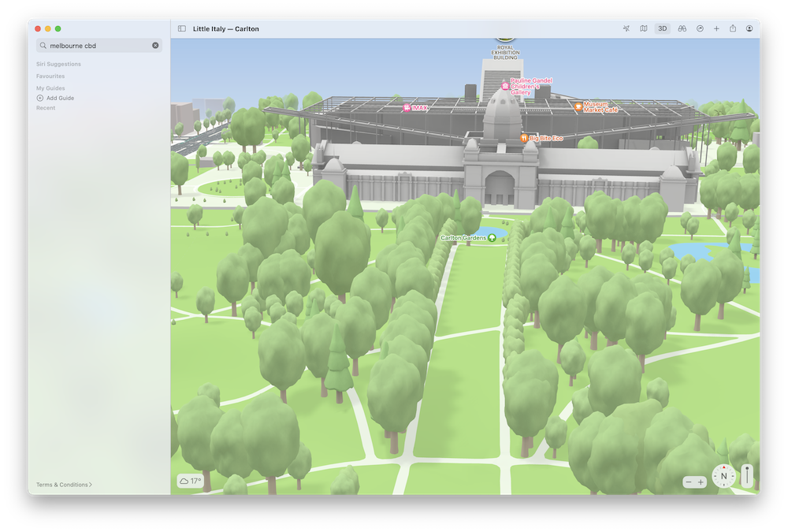This screenshot has height=532, width=788.
Task: Open Look Around with the binoculars icon
Action: coord(682,28)
